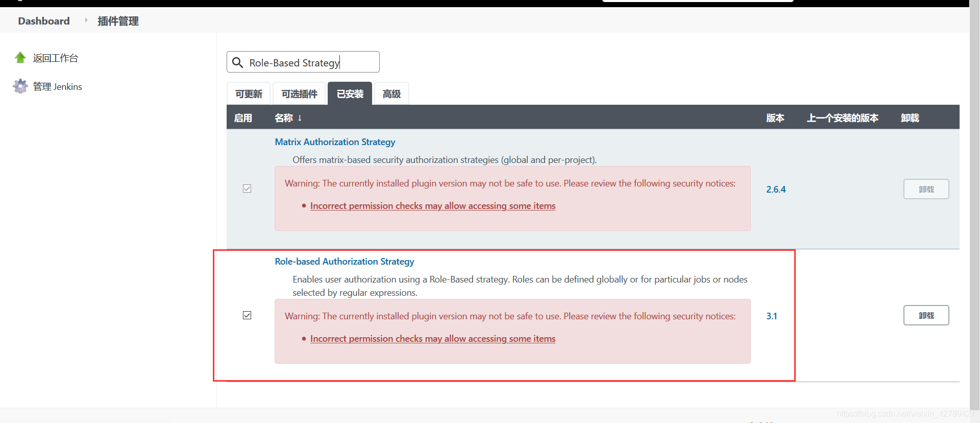The image size is (980, 423).
Task: Toggle the Role-based Authorization Strategy enable checkbox
Action: pos(247,315)
